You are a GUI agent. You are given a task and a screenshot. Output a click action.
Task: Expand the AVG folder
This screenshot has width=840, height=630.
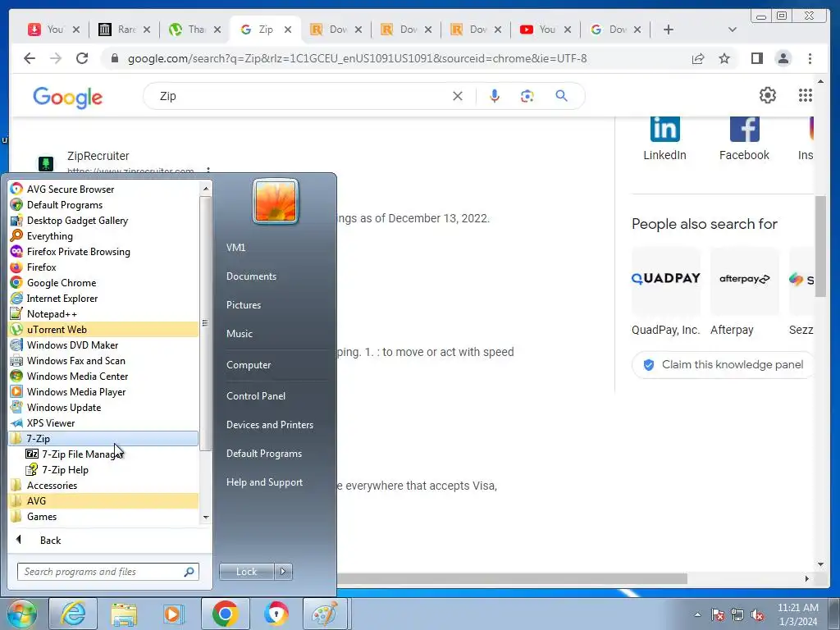pyautogui.click(x=104, y=501)
